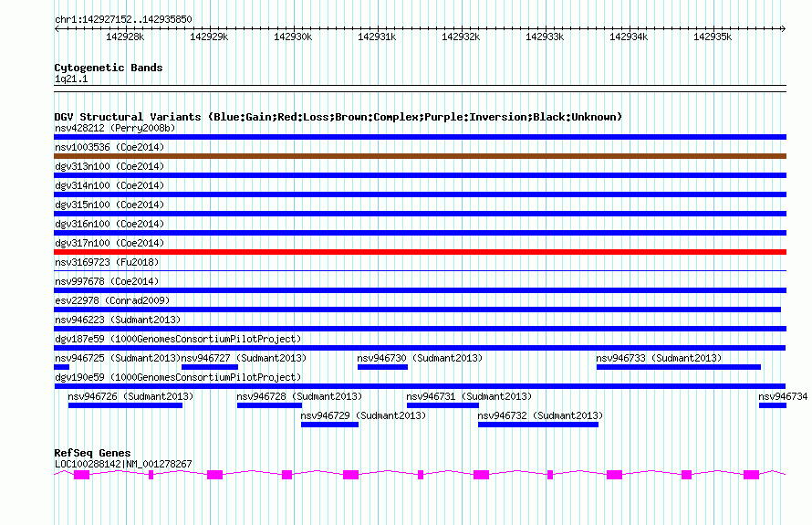
Task: Select the 142935k ruler position
Action: point(713,37)
